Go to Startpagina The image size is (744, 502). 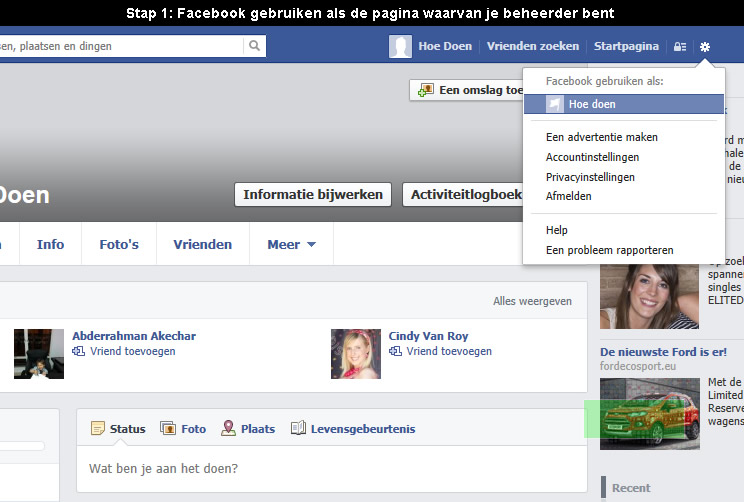(x=626, y=46)
